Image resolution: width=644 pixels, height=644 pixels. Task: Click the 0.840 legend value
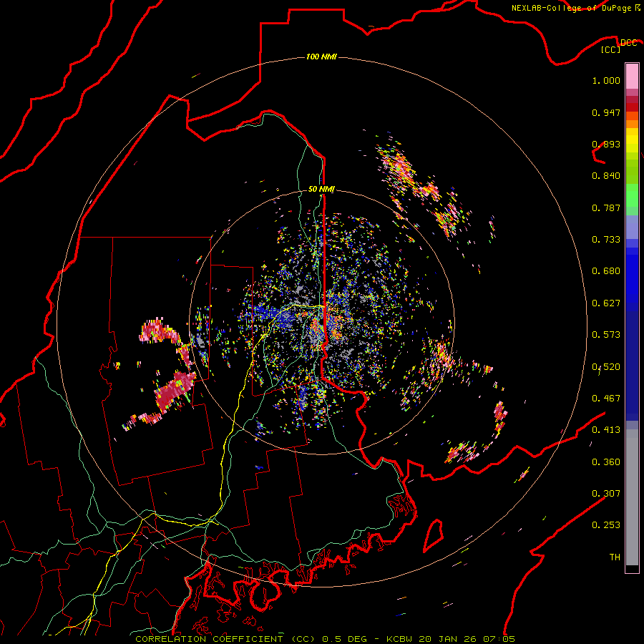606,176
